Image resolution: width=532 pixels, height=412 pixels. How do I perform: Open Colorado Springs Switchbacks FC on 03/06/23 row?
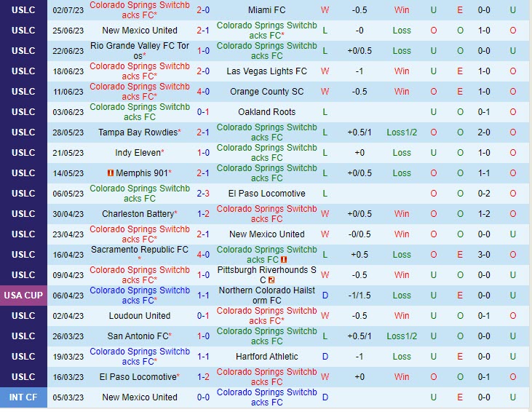click(x=140, y=112)
